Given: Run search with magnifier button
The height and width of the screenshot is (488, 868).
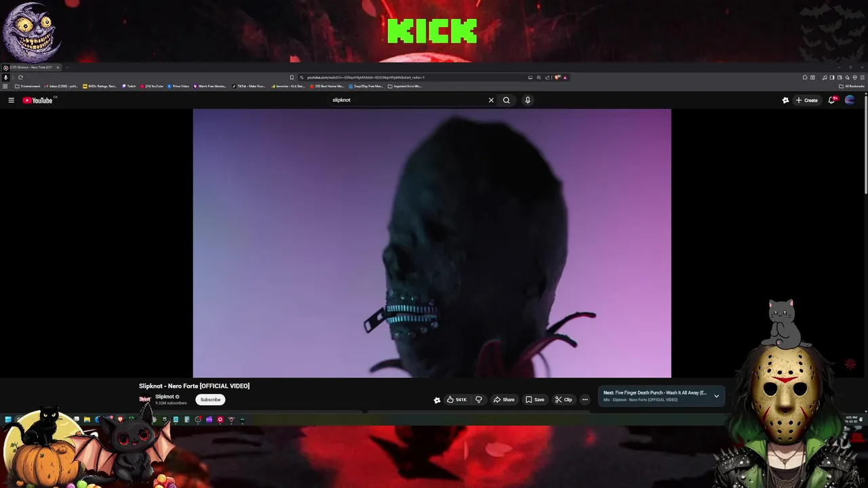Looking at the screenshot, I should (506, 100).
